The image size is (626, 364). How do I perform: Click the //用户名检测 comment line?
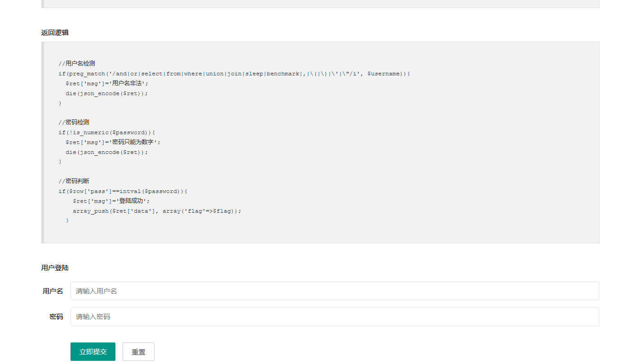[x=77, y=63]
